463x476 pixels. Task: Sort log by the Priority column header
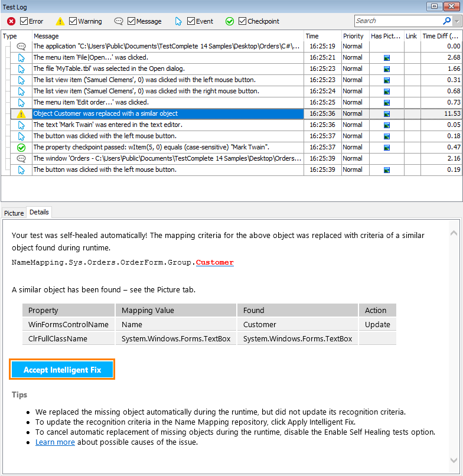(x=353, y=36)
